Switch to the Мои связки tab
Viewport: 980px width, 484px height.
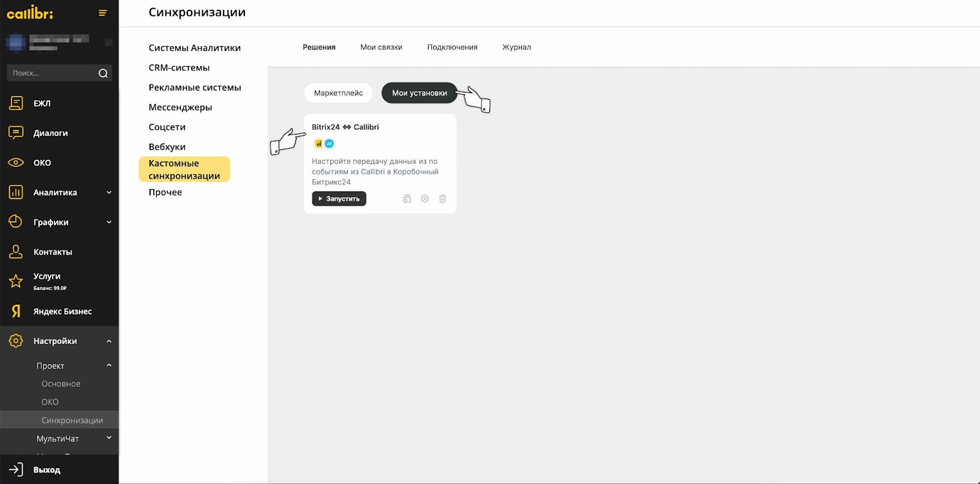[x=381, y=47]
